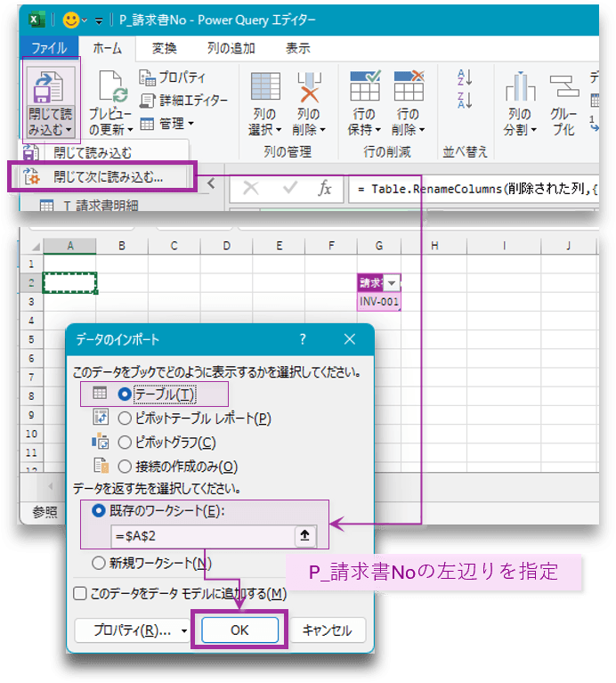
Task: Click the collapse-dialog range picker arrow
Action: click(305, 536)
